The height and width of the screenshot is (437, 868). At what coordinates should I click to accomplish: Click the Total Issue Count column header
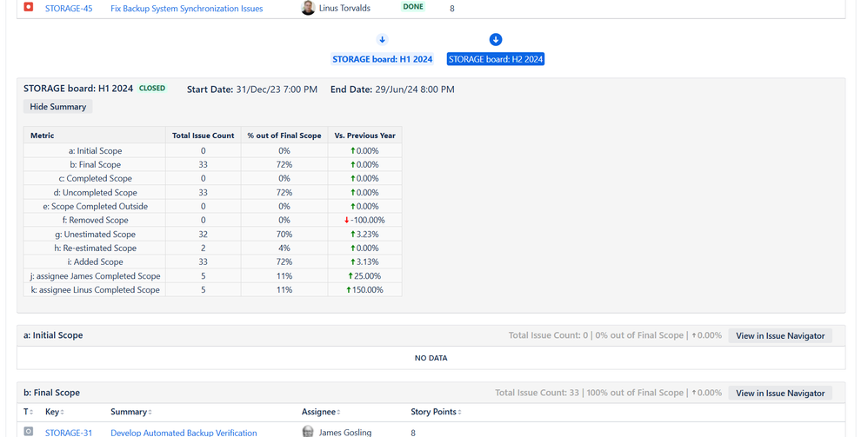coord(204,136)
